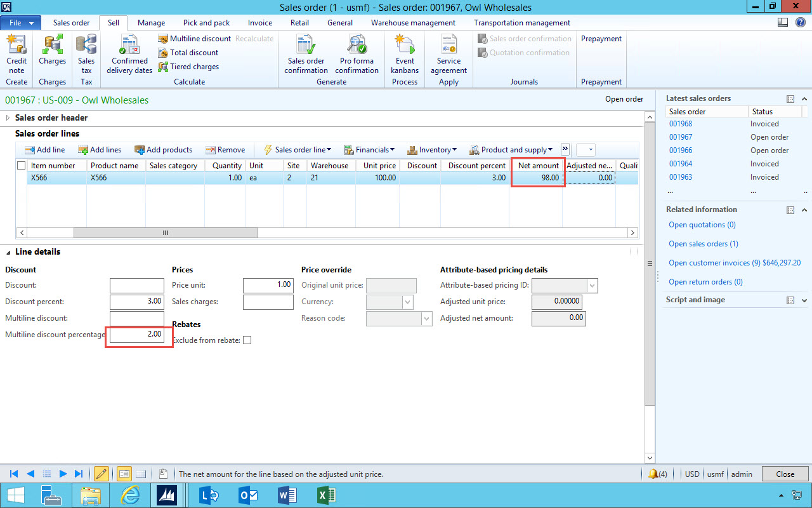Open sales order 001968 link
This screenshot has height=508, width=812.
[681, 124]
